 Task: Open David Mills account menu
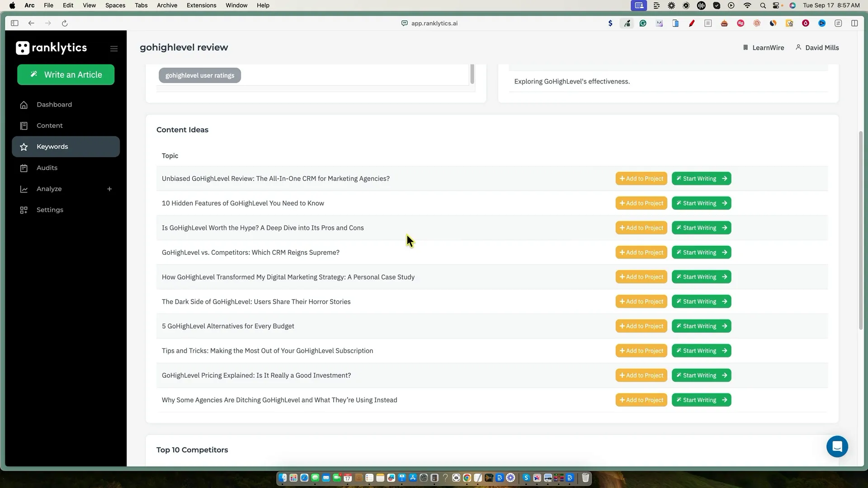click(x=817, y=48)
